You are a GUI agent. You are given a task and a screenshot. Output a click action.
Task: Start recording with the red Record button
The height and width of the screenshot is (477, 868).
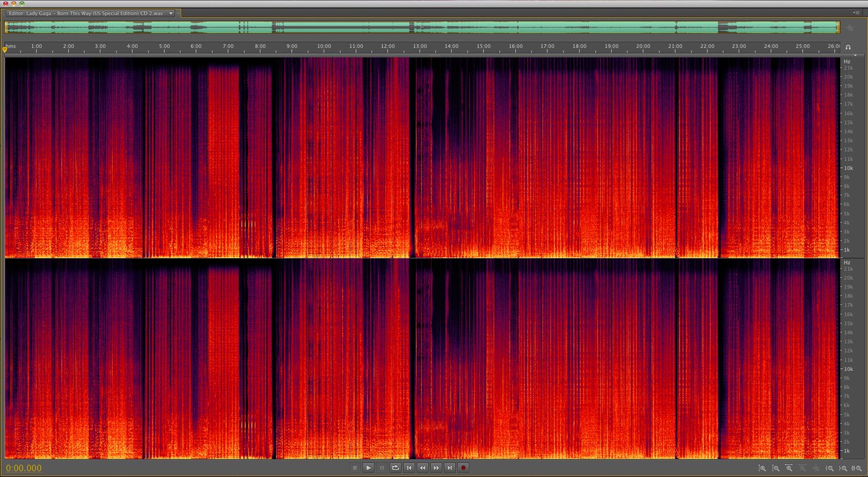point(463,468)
